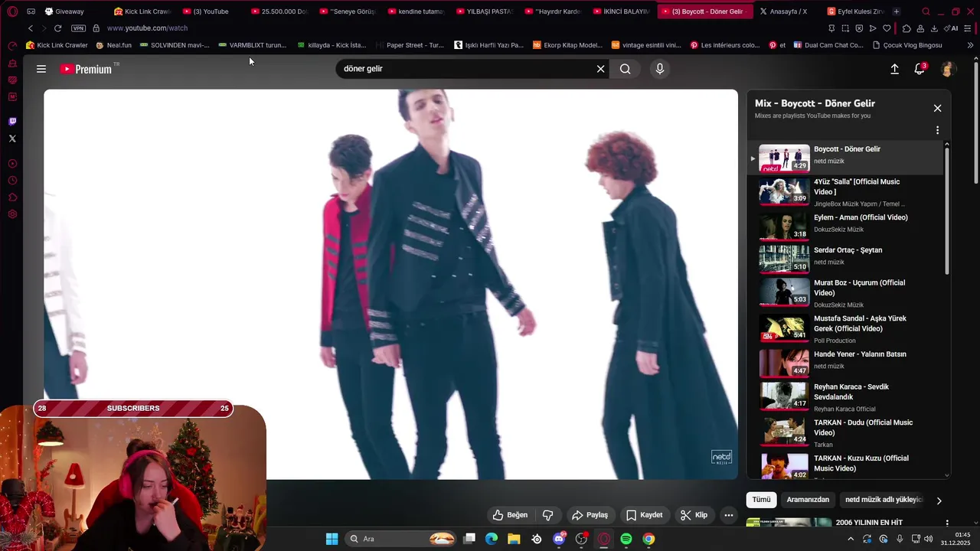
Task: Run search with the magnifier button
Action: coord(626,69)
